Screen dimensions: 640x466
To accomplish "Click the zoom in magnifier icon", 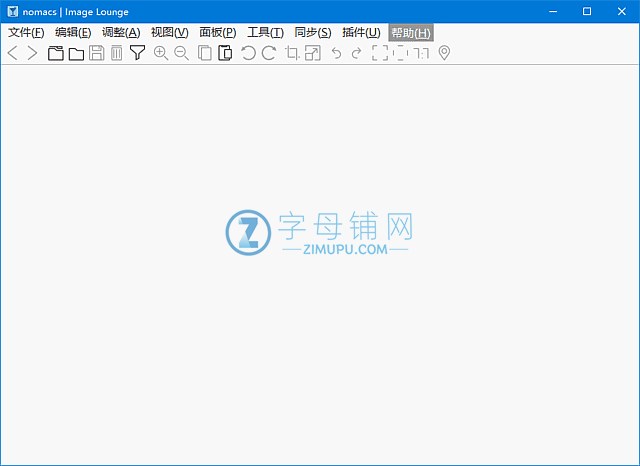I will (160, 53).
